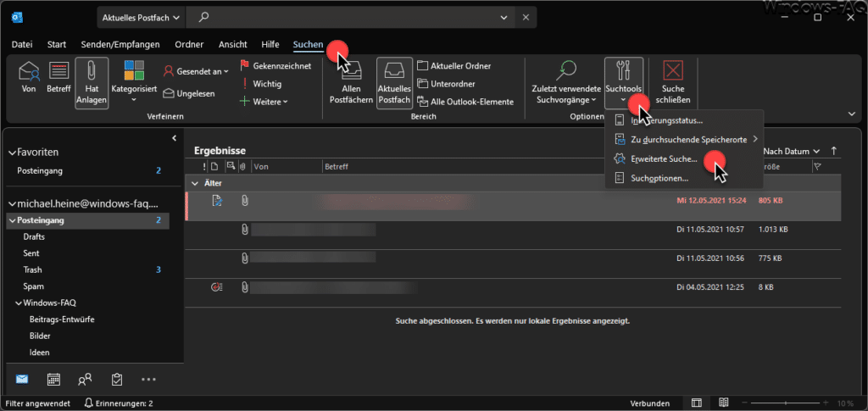Open the Spam folder
The width and height of the screenshot is (868, 411).
[33, 286]
